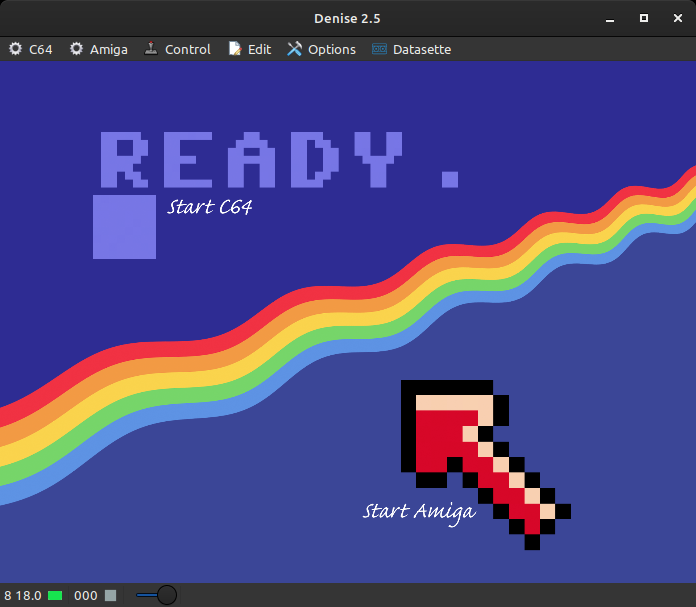
Task: Click the Amiga gear icon
Action: pyautogui.click(x=76, y=49)
